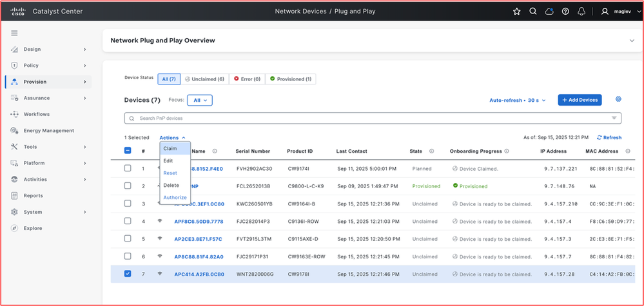
Task: Select the All (7) device status tab
Action: coord(169,79)
